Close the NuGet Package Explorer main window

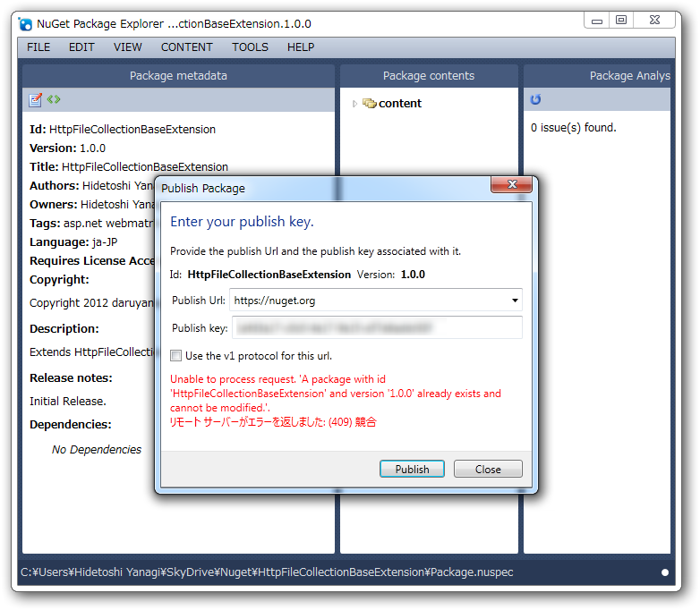(654, 21)
